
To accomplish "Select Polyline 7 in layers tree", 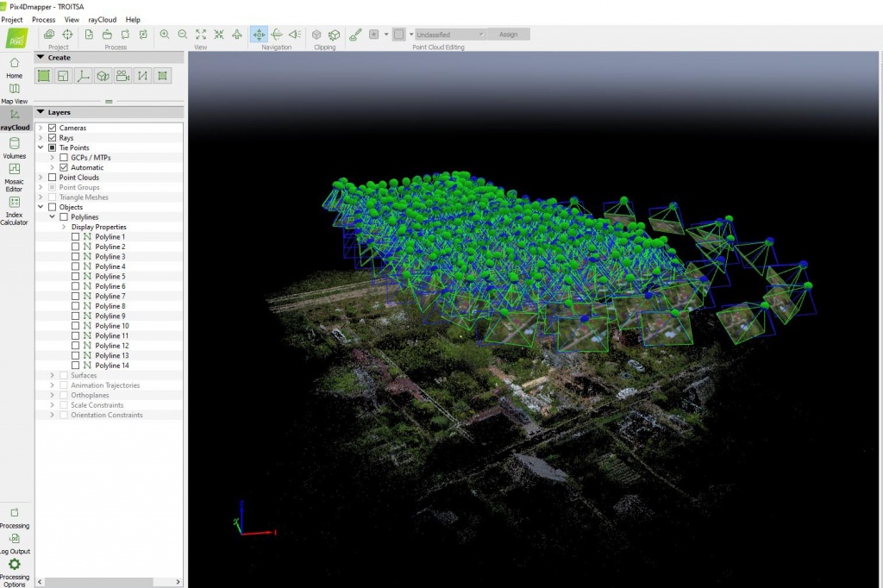I will (x=110, y=296).
